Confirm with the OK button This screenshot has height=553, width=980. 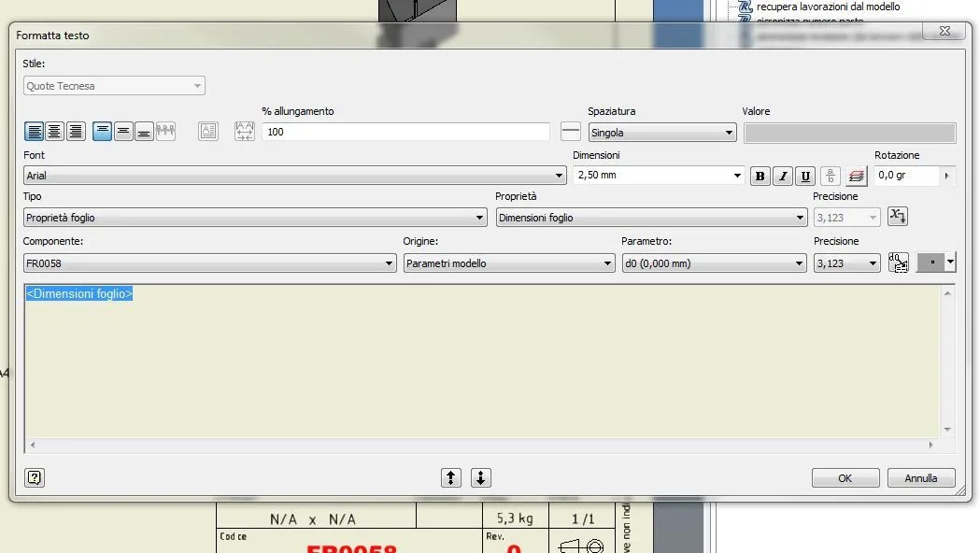845,478
